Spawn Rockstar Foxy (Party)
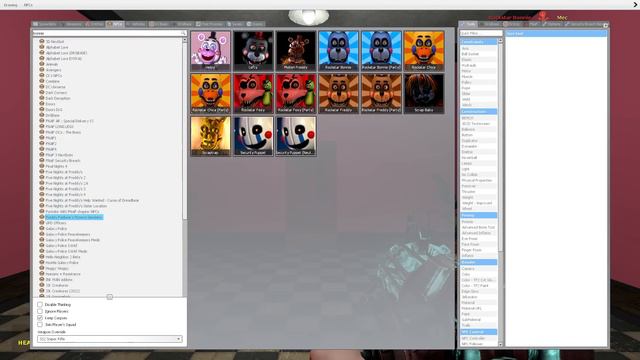640x360 pixels. (296, 93)
